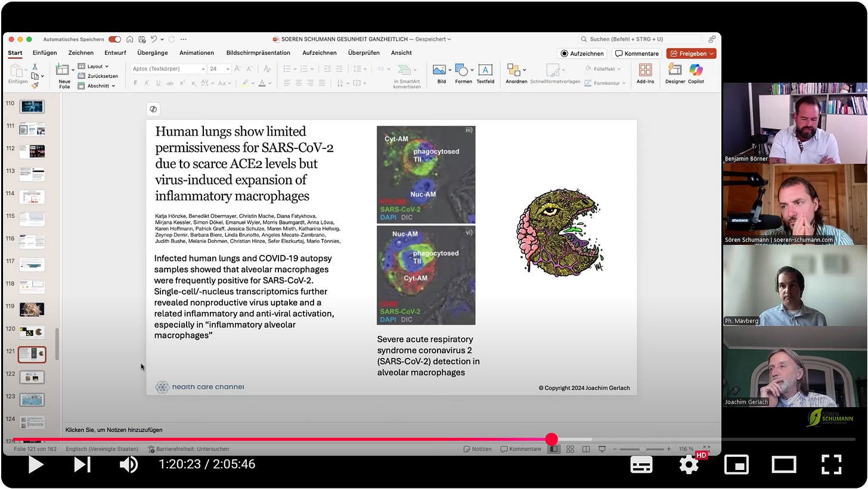The height and width of the screenshot is (489, 868).
Task: Switch to slide sorter grid view icon
Action: point(570,449)
